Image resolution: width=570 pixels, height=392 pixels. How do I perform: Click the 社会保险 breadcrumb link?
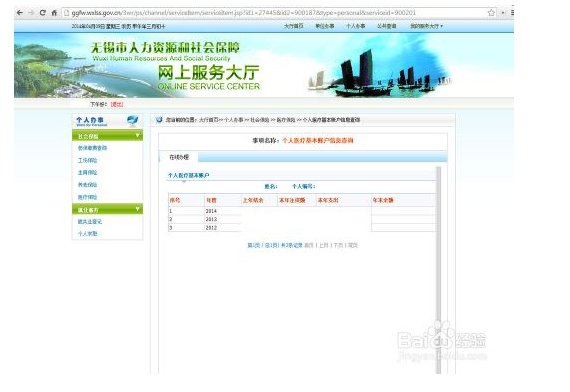[x=260, y=120]
